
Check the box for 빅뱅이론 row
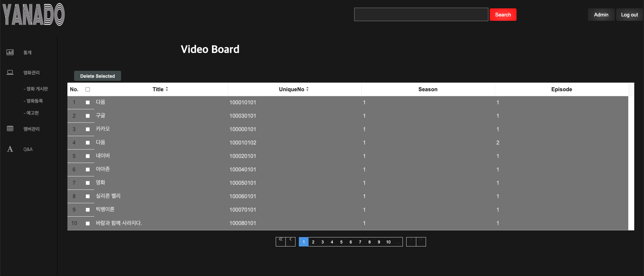(88, 210)
